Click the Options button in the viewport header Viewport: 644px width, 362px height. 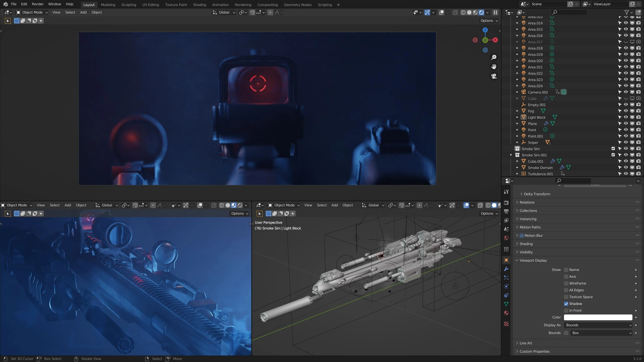pos(488,21)
